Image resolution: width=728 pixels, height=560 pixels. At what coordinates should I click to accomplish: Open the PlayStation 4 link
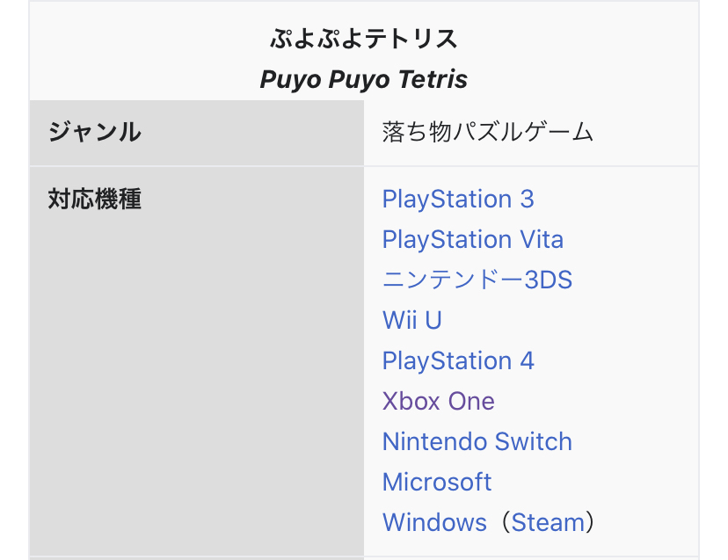coord(458,361)
